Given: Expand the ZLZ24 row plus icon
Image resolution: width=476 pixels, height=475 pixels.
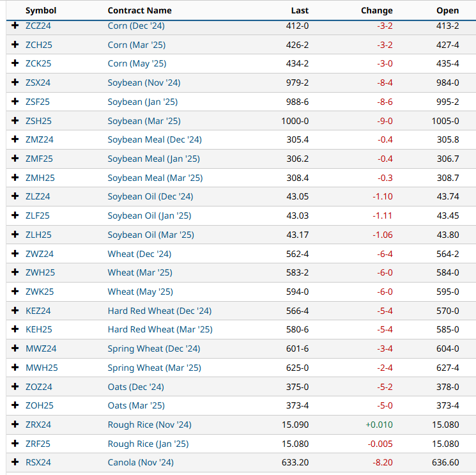Looking at the screenshot, I should click(x=15, y=196).
